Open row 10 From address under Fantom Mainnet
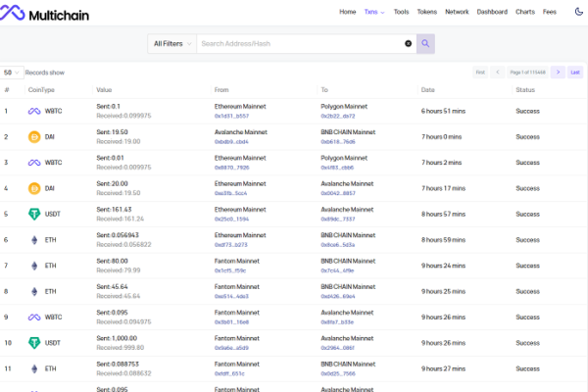Screen dimensions: 588x392 [x=231, y=348]
